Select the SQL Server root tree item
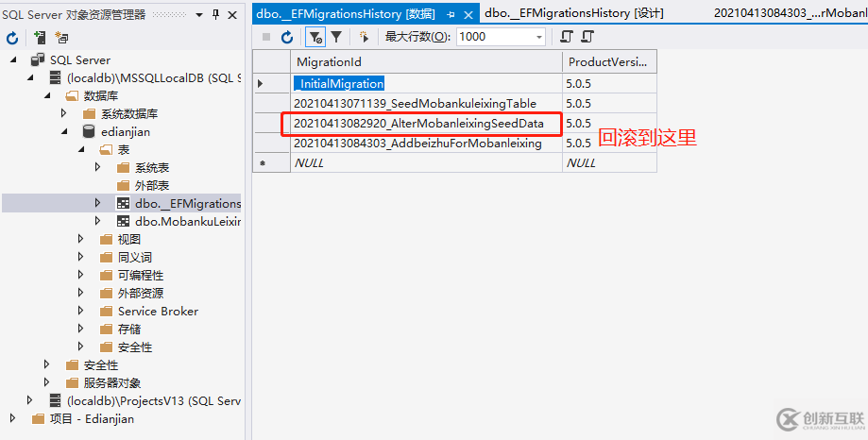The height and width of the screenshot is (440, 868). (x=80, y=59)
